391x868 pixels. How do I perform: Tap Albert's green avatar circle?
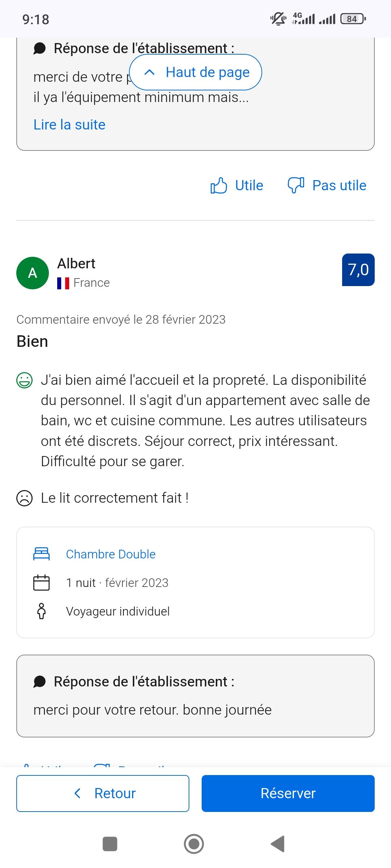(33, 273)
